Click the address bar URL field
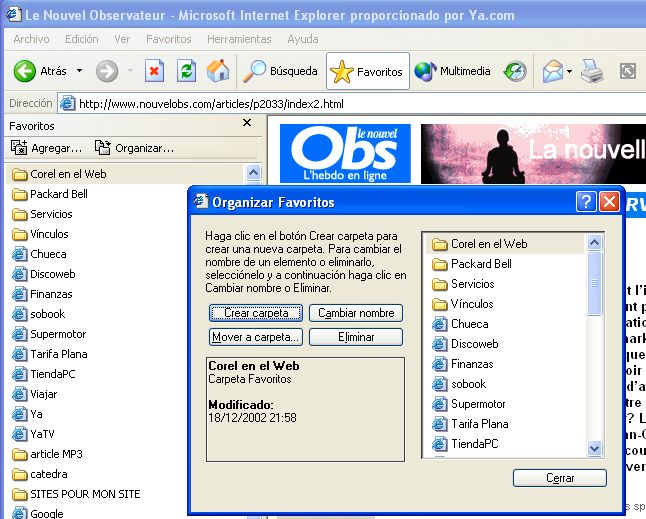646x519 pixels. (x=352, y=104)
